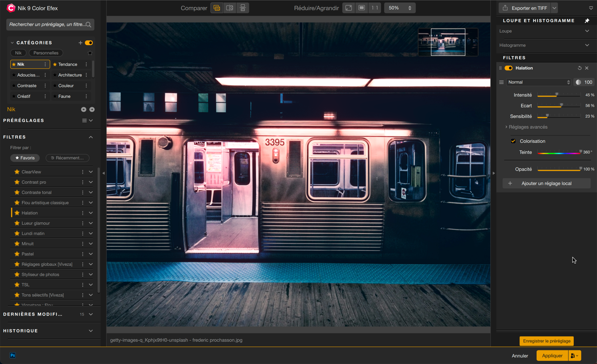Click the split-view compare icon
Viewport: 597px width, 364px height.
click(229, 8)
